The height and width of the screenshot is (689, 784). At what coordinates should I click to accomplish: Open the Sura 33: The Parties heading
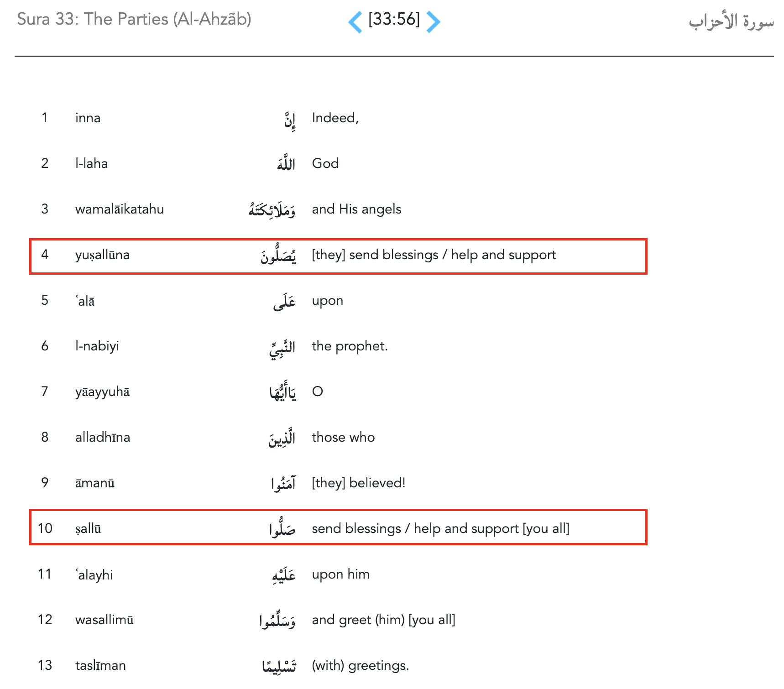coord(134,19)
